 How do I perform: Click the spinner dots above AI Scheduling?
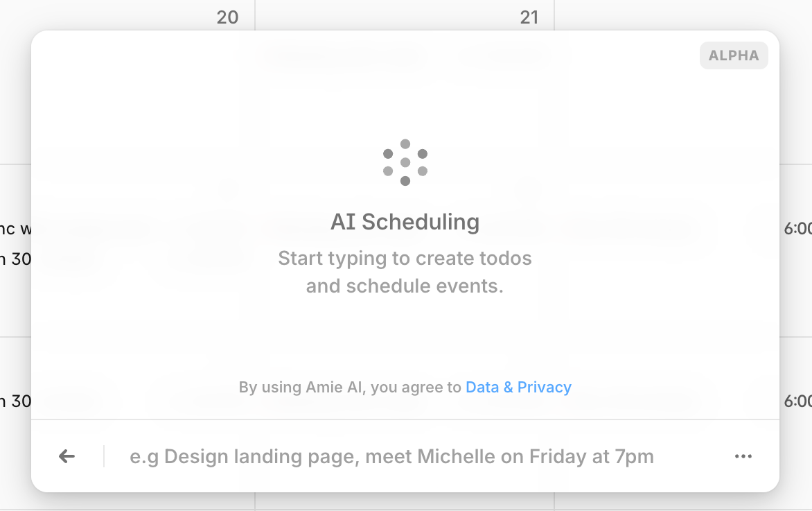pyautogui.click(x=405, y=163)
